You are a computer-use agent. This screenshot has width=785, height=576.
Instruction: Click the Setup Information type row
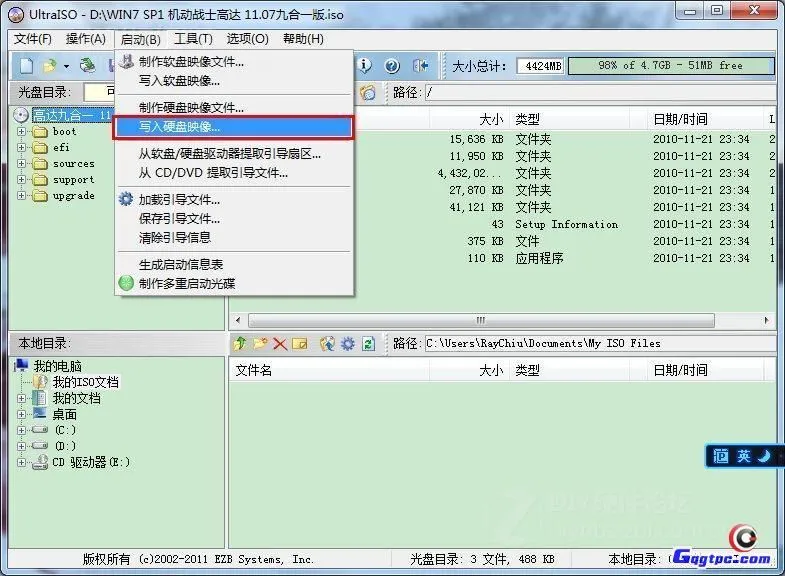pos(567,224)
